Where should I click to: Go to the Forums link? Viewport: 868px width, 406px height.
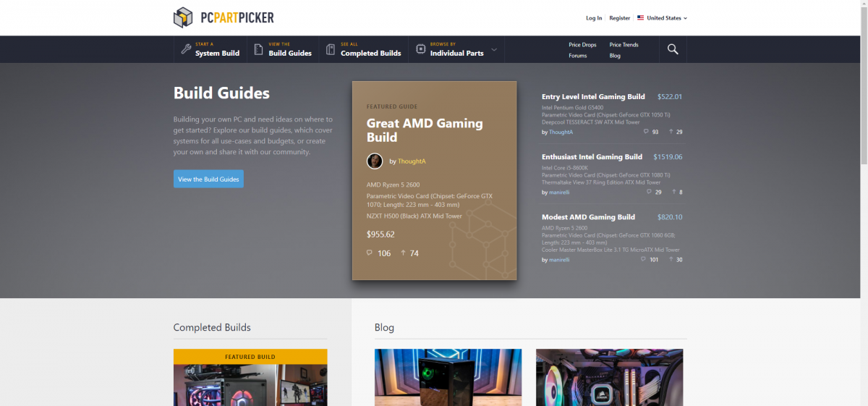pyautogui.click(x=578, y=56)
